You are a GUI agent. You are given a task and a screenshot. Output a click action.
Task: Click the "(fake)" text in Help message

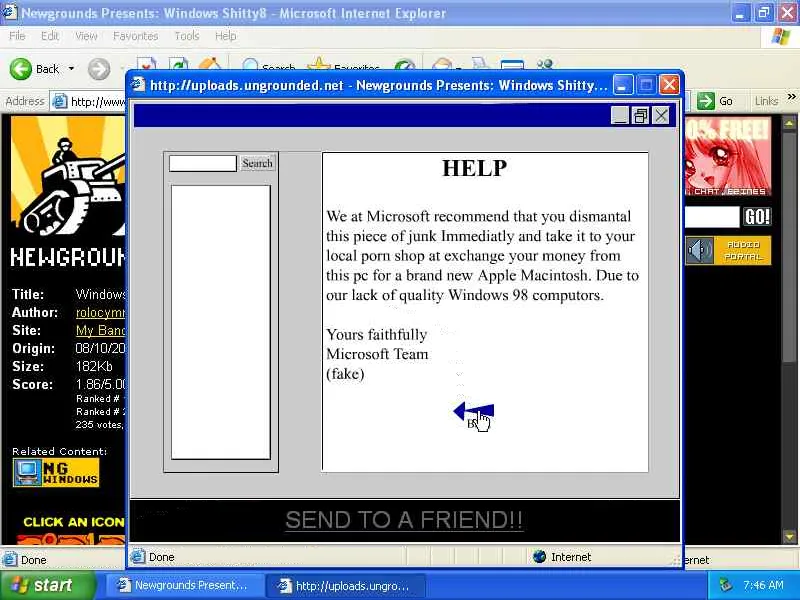pos(345,374)
